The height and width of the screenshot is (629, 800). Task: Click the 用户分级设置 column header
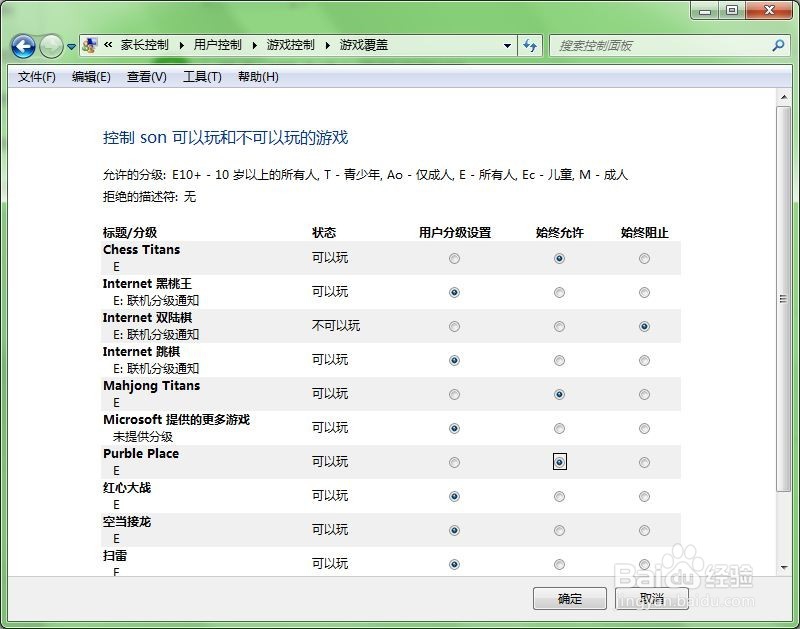coord(455,233)
